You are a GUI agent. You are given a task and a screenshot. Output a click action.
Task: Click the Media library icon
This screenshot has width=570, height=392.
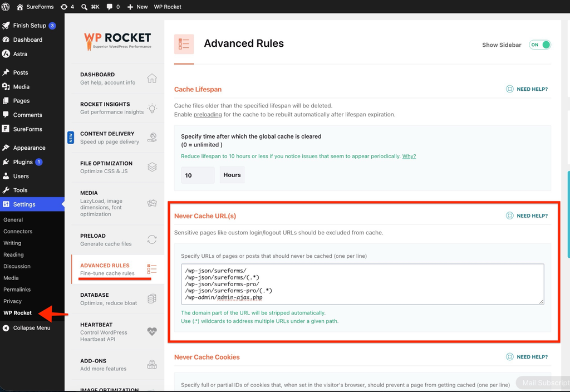pos(6,86)
